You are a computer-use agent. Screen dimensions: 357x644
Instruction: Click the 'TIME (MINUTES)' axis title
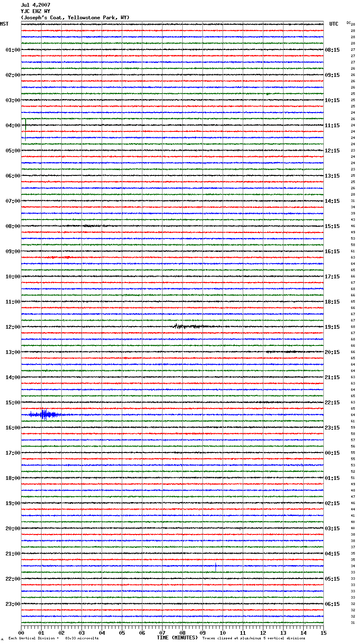[x=177, y=638]
